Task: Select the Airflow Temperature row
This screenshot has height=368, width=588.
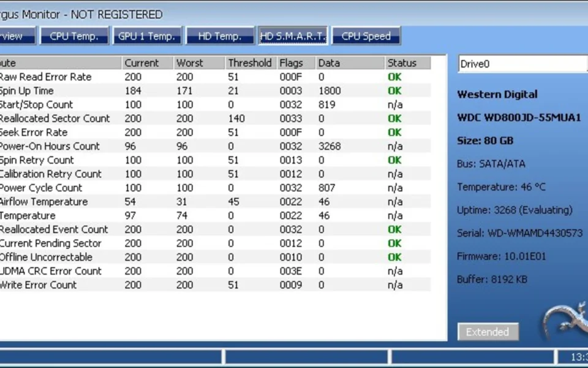Action: coord(215,202)
